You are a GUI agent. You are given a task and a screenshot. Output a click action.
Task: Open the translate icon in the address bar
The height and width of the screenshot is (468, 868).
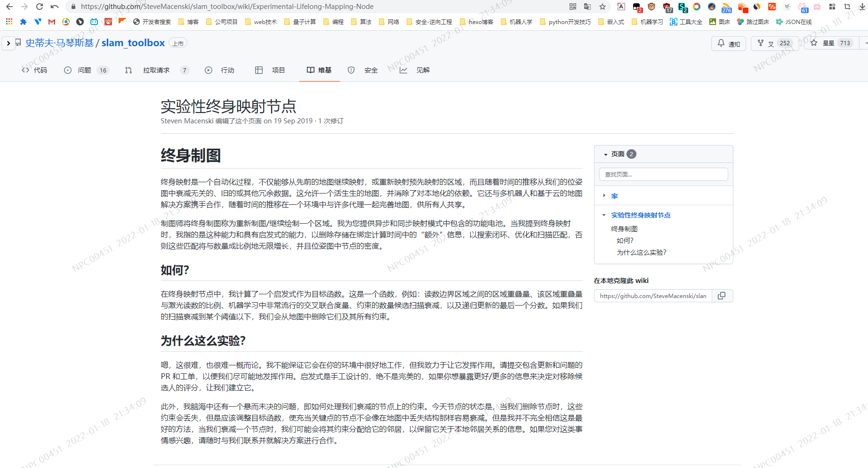[587, 7]
